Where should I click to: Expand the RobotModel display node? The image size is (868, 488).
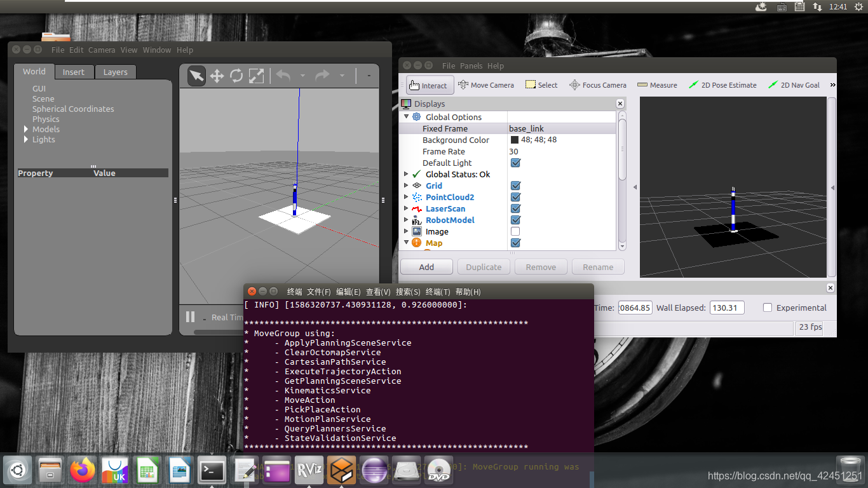point(407,220)
